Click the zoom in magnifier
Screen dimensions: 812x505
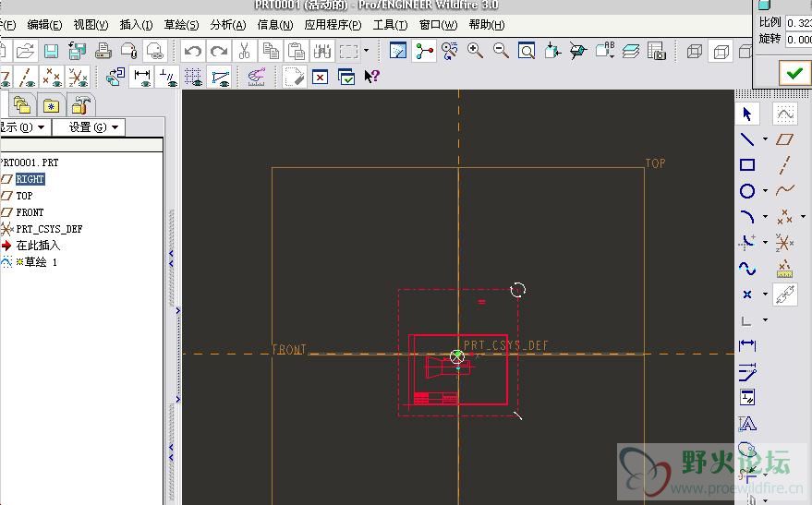(475, 51)
